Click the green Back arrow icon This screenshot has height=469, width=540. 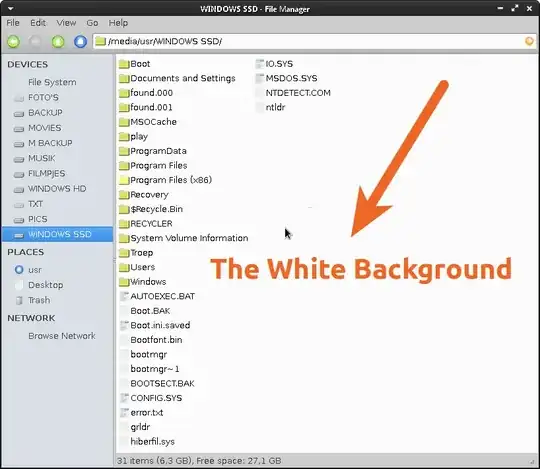pos(13,42)
